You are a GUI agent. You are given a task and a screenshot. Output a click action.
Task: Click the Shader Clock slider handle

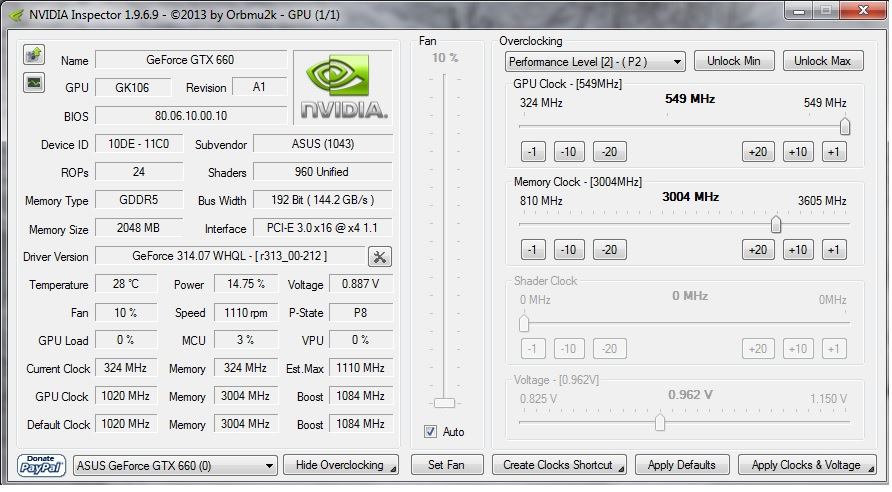(524, 323)
